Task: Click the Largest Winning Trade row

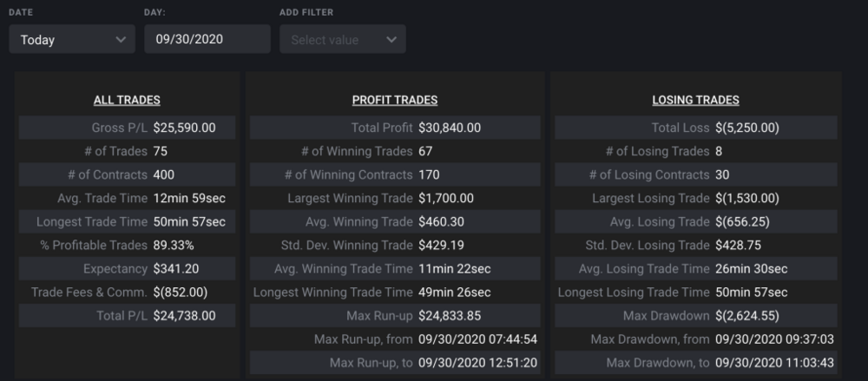Action: [395, 198]
